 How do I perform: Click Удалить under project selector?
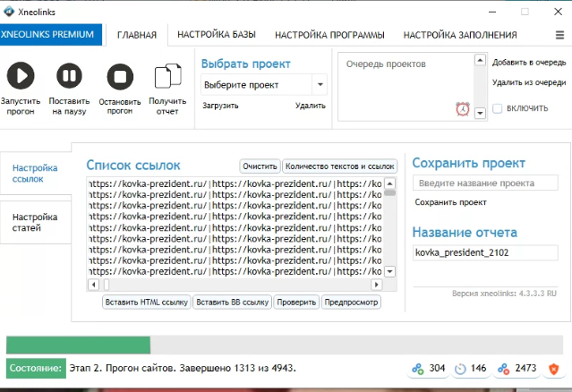(311, 106)
